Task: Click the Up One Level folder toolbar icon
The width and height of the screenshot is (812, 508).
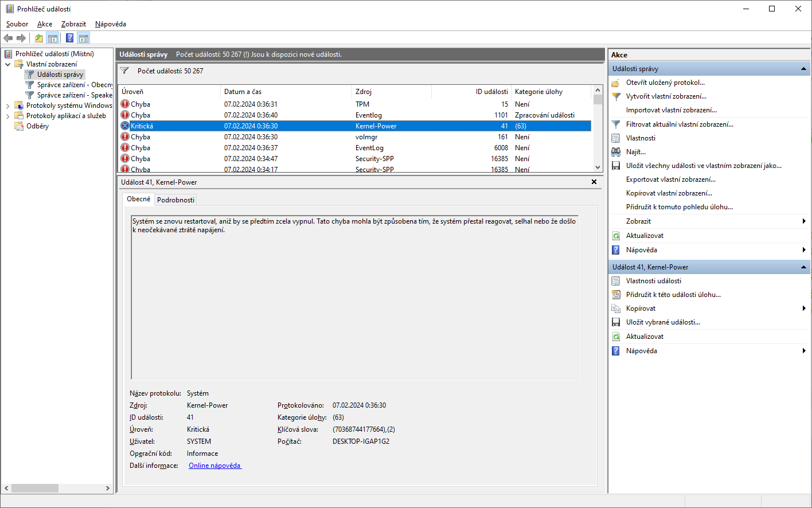Action: click(x=38, y=38)
